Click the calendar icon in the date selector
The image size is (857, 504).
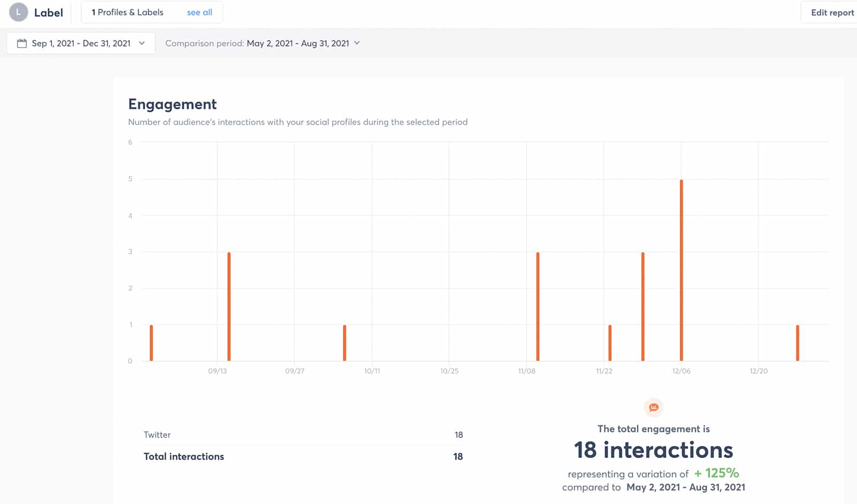coord(22,43)
